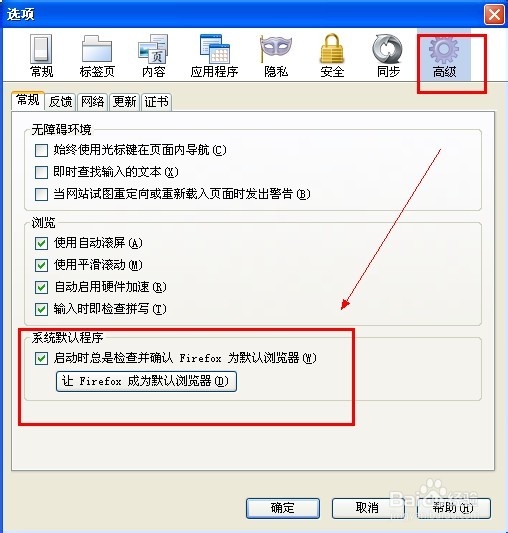
Task: Switch to the 证书 sub-tab
Action: 156,102
